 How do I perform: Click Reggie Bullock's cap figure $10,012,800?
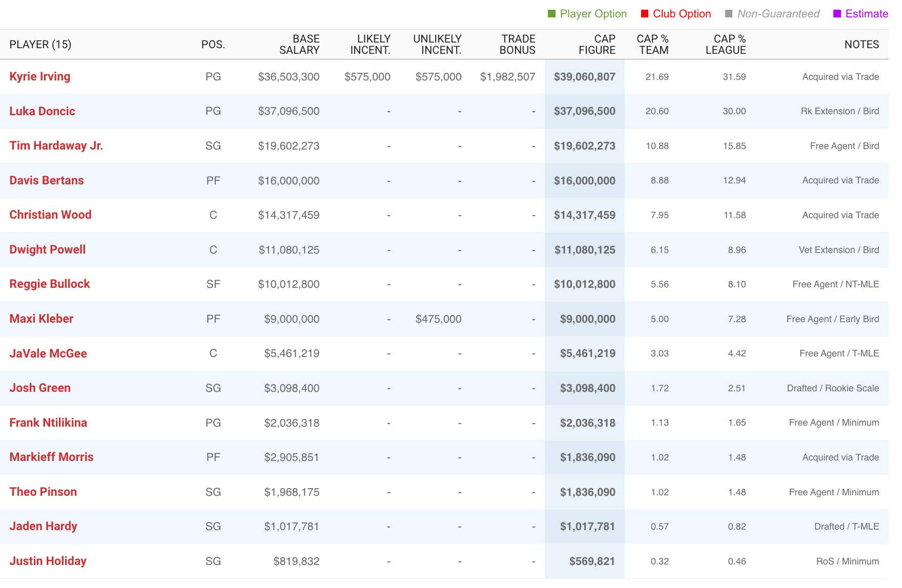point(585,284)
